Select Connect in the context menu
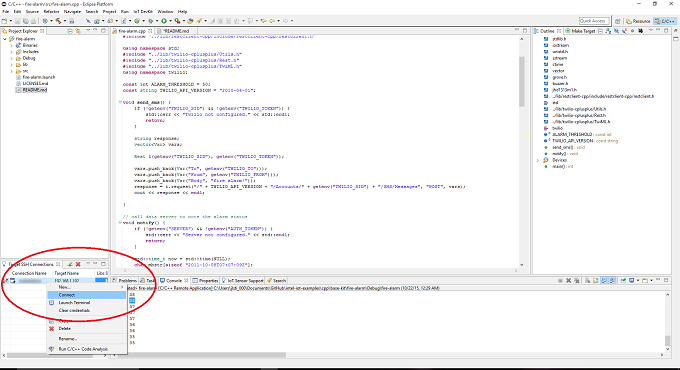The image size is (680, 370). [86, 295]
